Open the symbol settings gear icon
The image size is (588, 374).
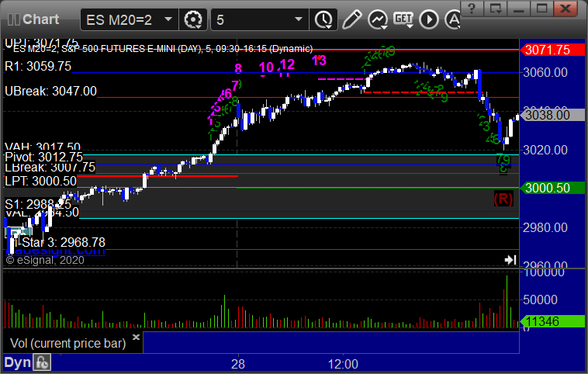pyautogui.click(x=193, y=19)
